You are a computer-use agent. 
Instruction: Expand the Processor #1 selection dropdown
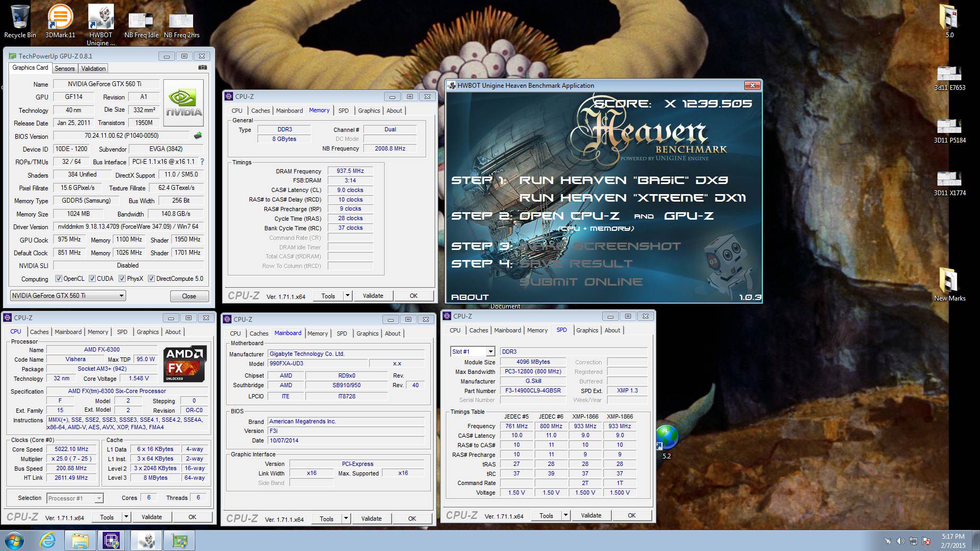(99, 498)
